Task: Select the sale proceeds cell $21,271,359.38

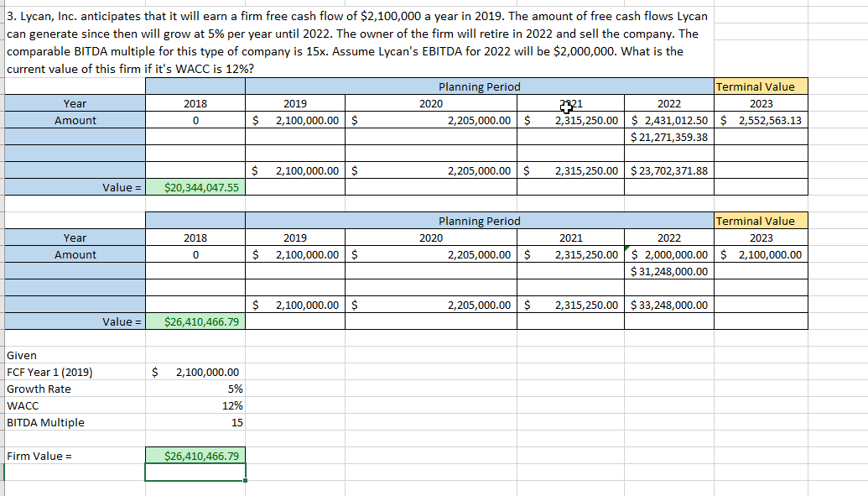Action: coord(671,137)
